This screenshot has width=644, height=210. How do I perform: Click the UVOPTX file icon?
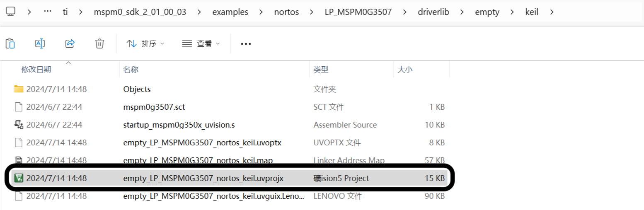(x=18, y=142)
